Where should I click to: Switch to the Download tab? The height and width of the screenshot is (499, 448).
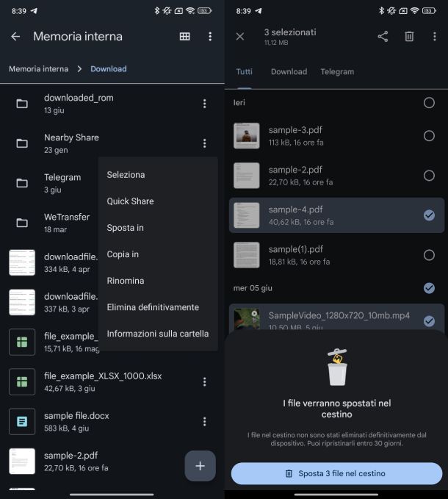point(289,71)
